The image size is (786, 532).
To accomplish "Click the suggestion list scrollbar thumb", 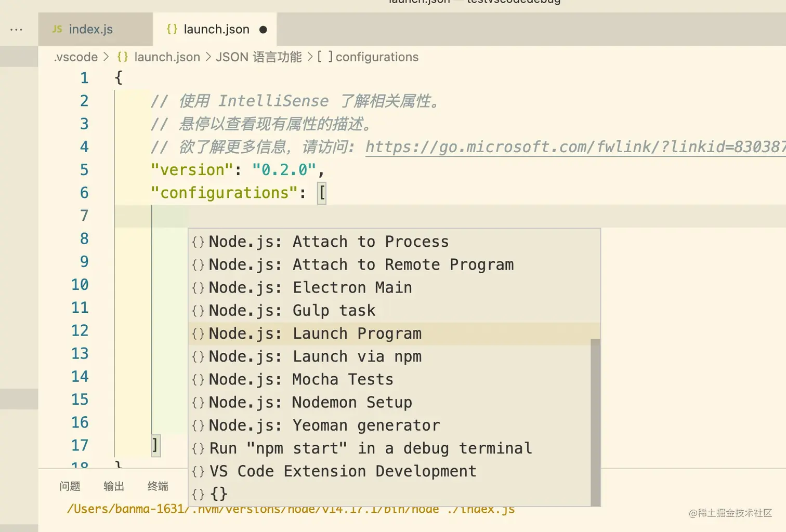I will [595, 422].
